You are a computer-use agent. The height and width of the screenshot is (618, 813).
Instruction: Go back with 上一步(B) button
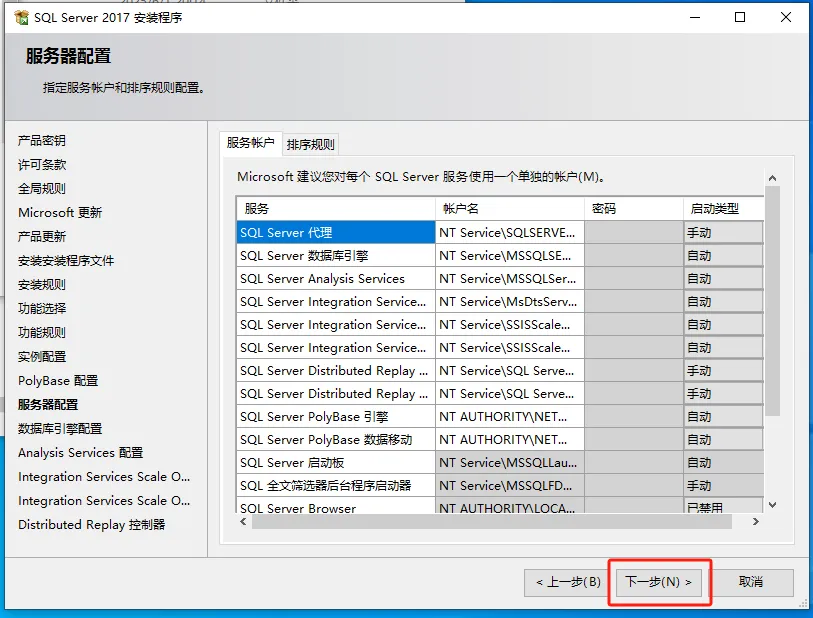click(x=568, y=582)
